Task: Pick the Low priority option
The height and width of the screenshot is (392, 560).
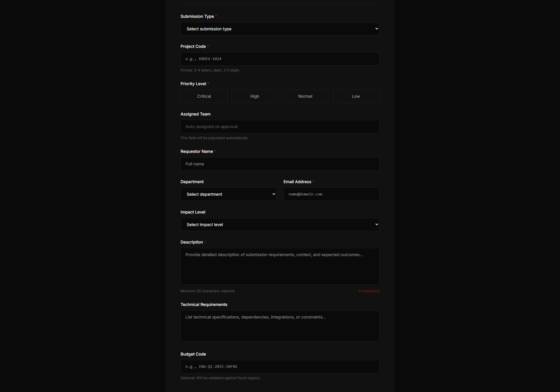Action: point(356,96)
